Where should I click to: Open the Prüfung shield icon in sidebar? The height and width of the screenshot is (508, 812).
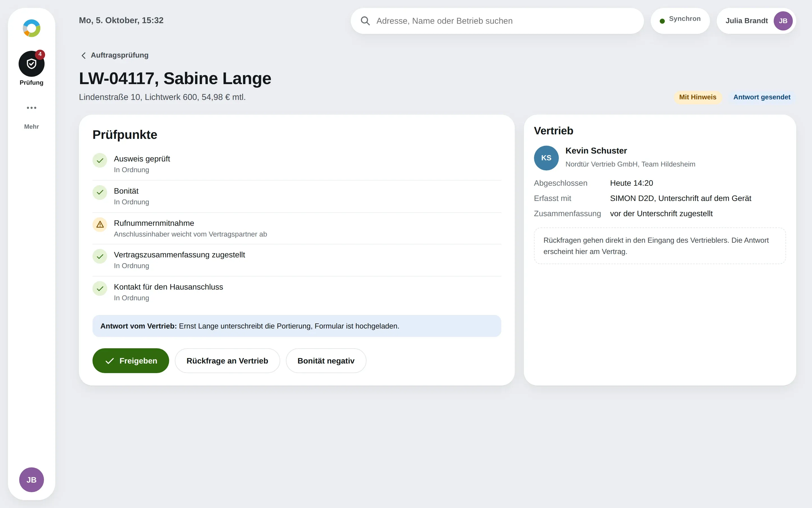31,63
